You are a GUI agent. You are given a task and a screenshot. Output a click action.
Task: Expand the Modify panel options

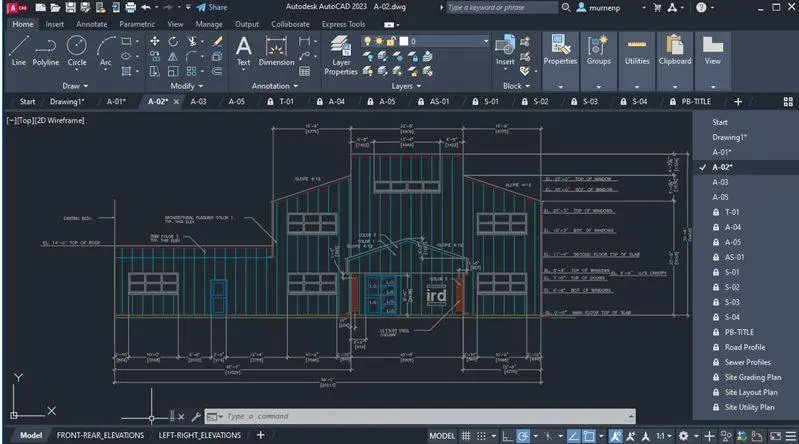tap(187, 86)
